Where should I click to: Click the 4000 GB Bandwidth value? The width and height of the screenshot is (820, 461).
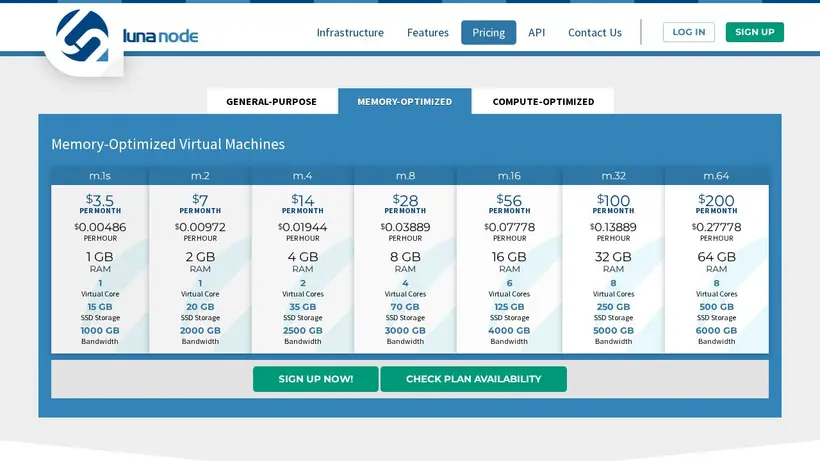click(509, 330)
